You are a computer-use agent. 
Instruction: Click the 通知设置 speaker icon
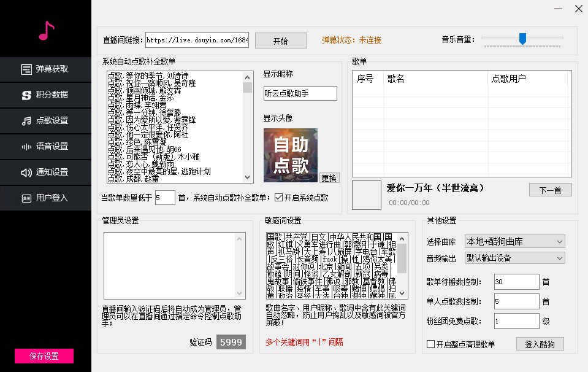pyautogui.click(x=26, y=172)
